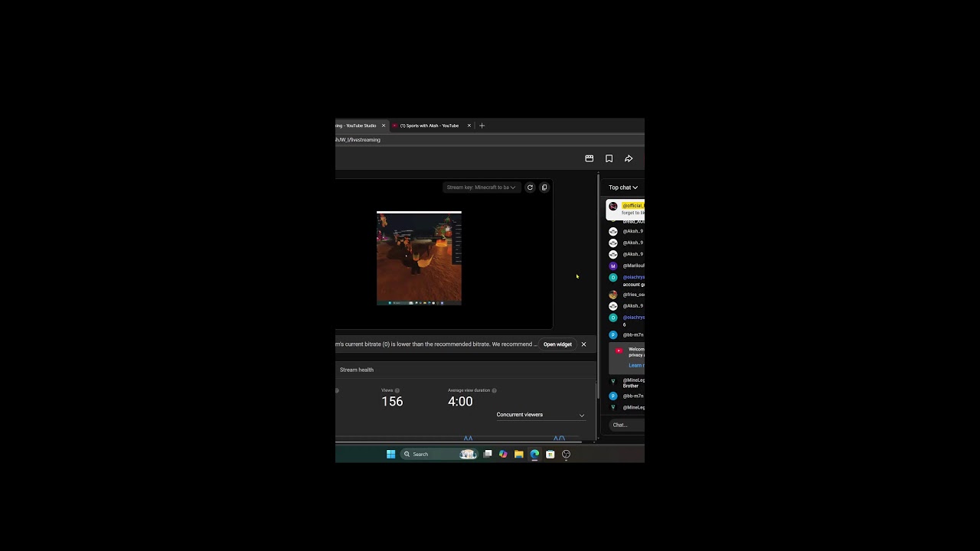Click the Microsoft Edge taskbar icon
Image resolution: width=980 pixels, height=551 pixels.
click(x=534, y=454)
